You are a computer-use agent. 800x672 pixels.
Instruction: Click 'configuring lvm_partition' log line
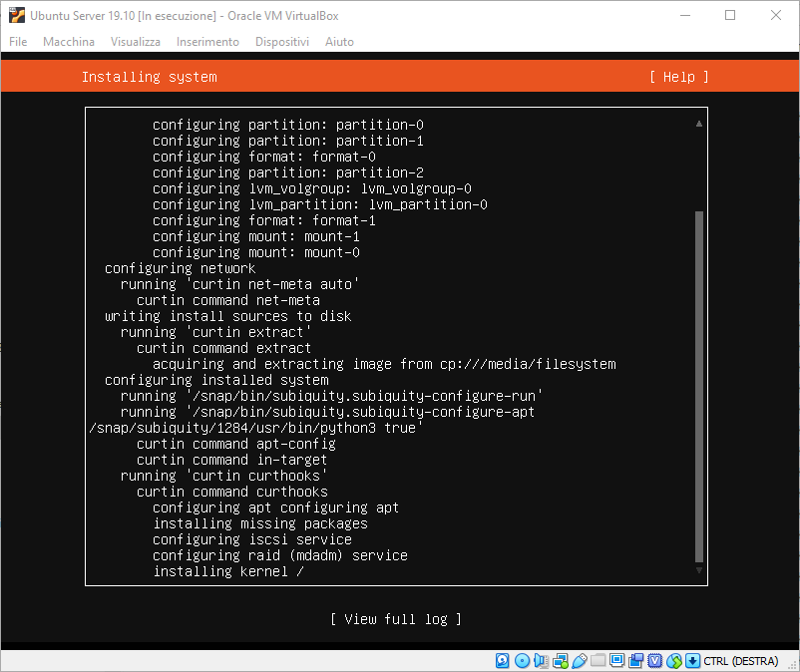[x=320, y=204]
